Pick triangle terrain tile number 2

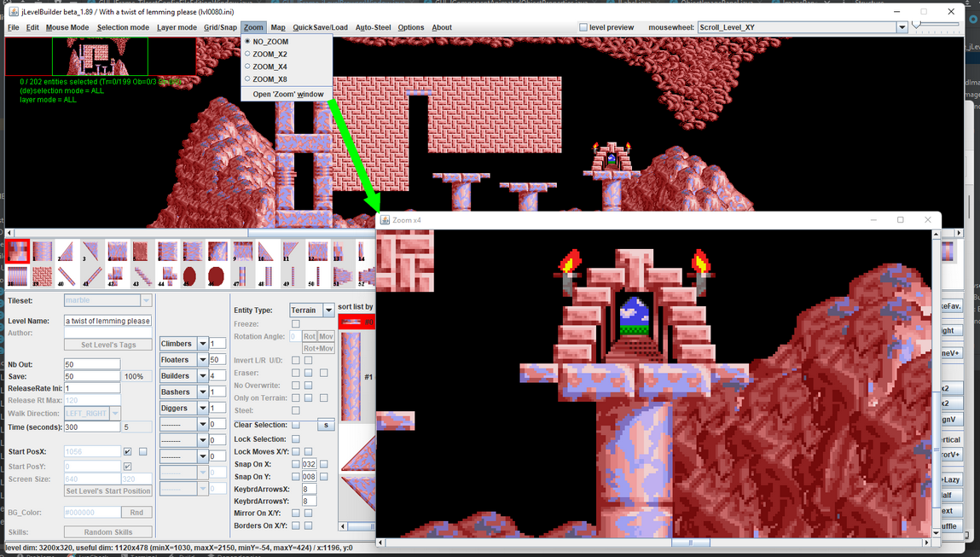[67, 251]
